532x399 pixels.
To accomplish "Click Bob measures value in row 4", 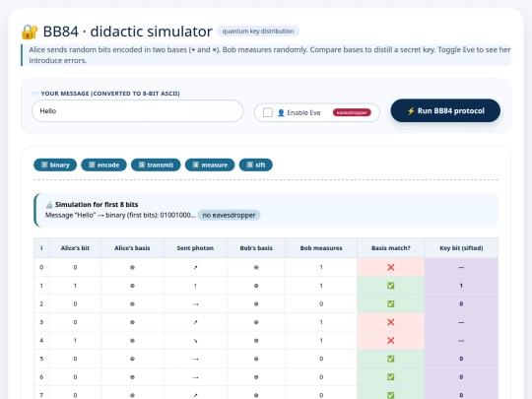I will coord(321,341).
